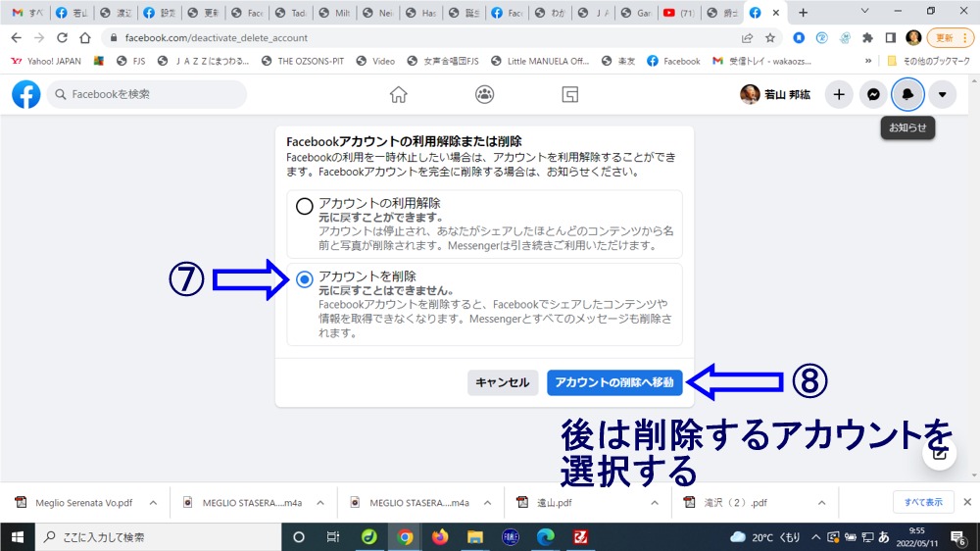The width and height of the screenshot is (980, 551).
Task: Open the Groups icon in top navigation
Action: coord(484,94)
